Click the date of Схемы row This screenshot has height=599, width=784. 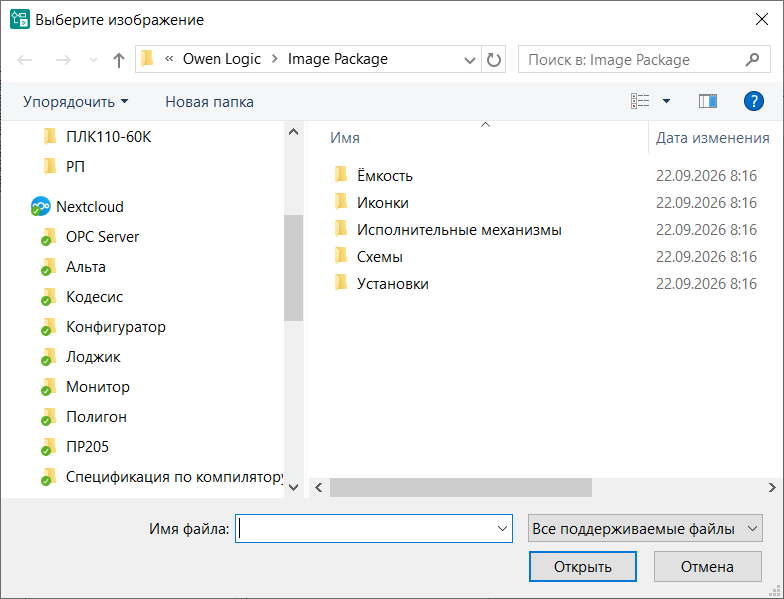point(706,256)
